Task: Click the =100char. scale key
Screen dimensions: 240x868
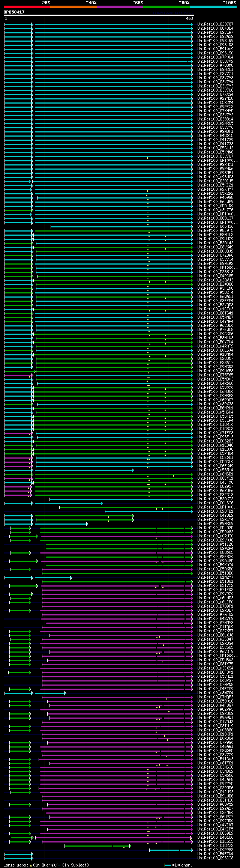Action: tap(178, 865)
